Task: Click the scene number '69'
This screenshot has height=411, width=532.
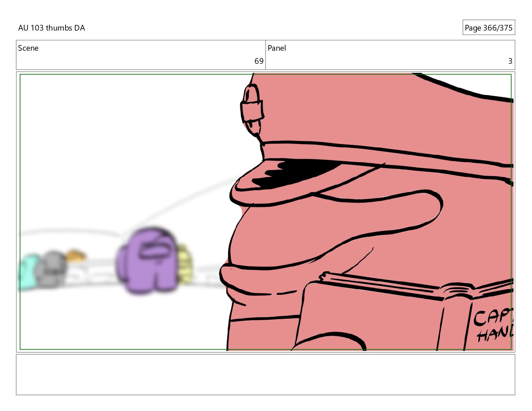Action: tap(259, 61)
